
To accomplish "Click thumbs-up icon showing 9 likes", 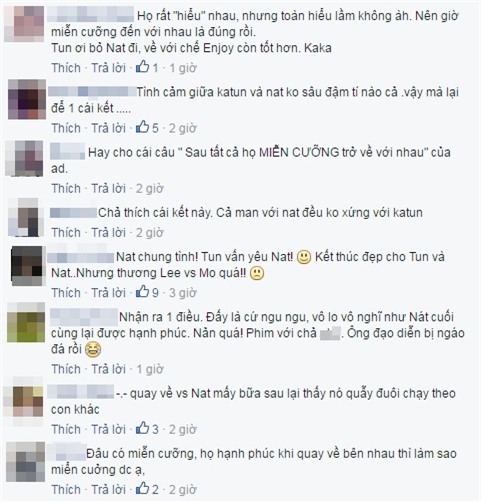I will coord(142,292).
